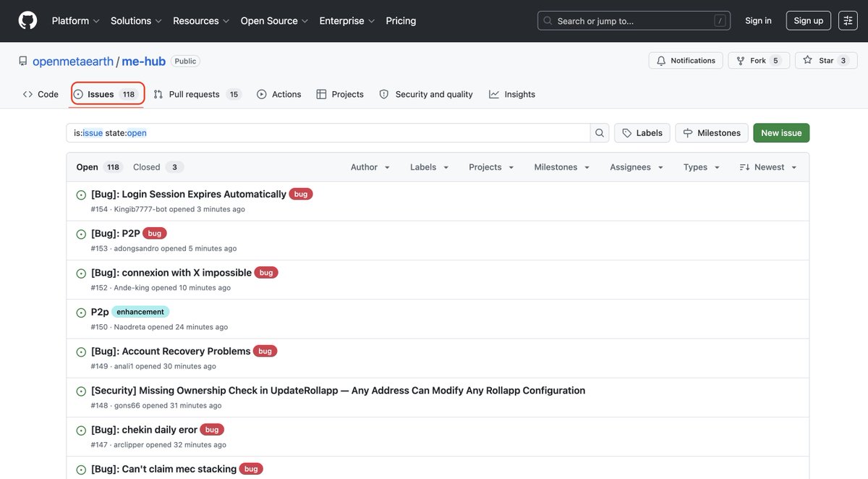
Task: Fork the repository
Action: click(x=758, y=61)
